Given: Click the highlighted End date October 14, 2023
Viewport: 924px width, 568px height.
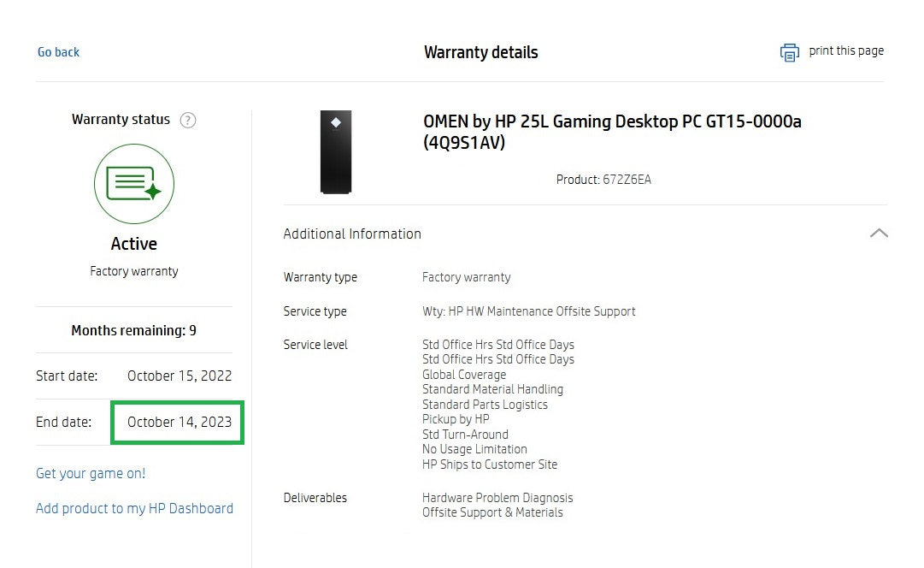Looking at the screenshot, I should tap(179, 422).
